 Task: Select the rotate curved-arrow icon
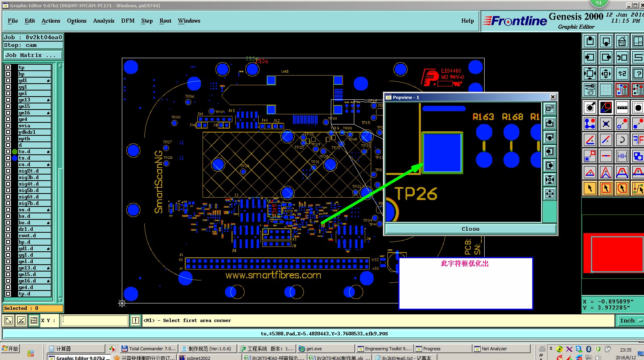point(622,140)
